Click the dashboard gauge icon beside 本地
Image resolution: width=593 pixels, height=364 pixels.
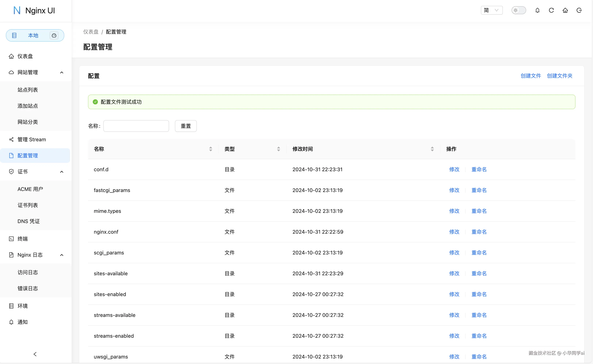click(x=54, y=35)
